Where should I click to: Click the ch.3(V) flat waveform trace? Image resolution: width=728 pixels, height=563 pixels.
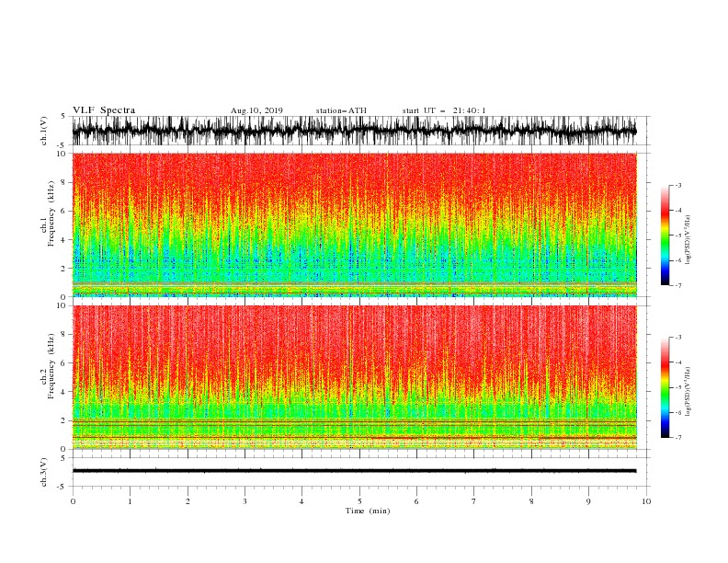pyautogui.click(x=354, y=471)
